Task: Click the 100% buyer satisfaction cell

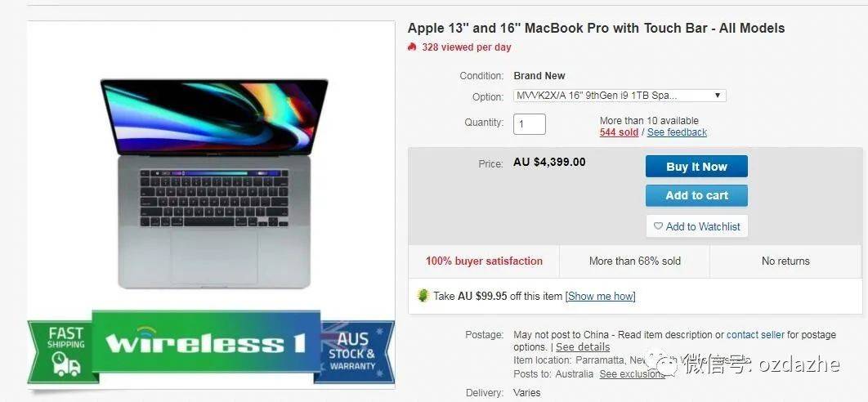Action: [x=484, y=261]
